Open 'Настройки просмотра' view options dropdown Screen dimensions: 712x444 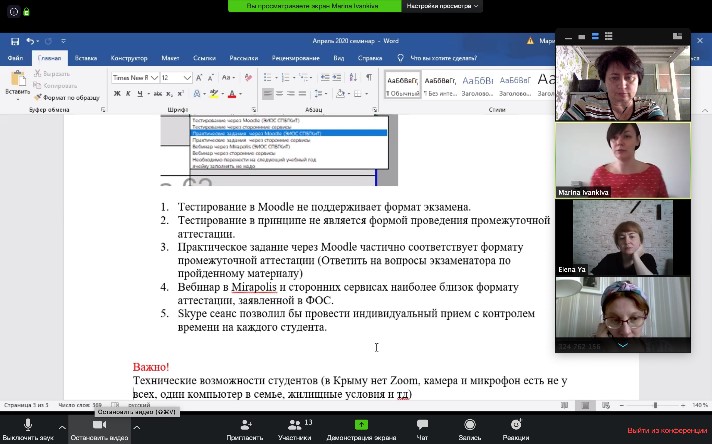pos(442,6)
